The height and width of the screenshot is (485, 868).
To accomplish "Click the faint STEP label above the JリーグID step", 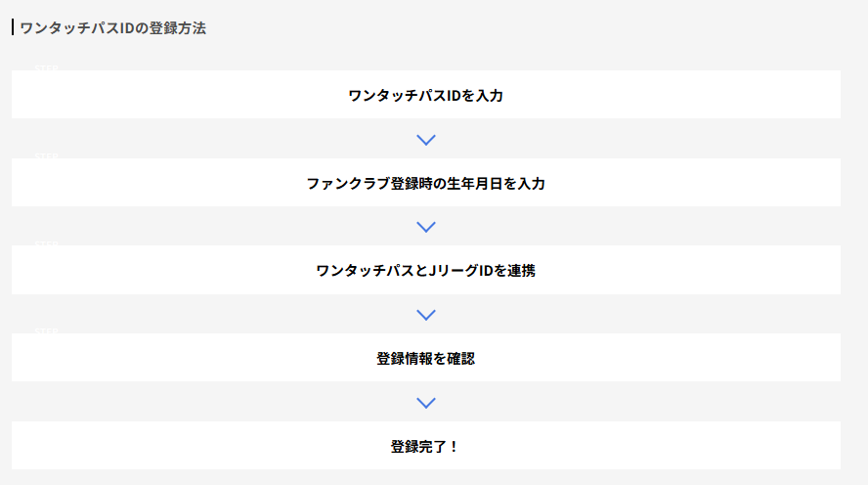I will tap(46, 242).
